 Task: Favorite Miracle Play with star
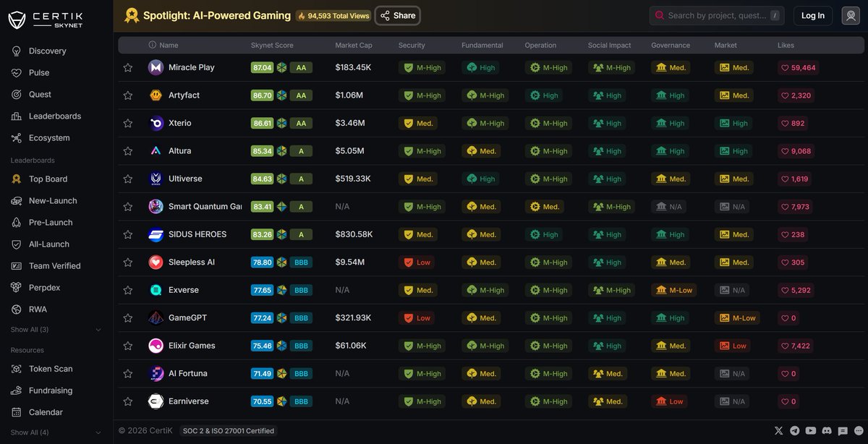click(128, 68)
